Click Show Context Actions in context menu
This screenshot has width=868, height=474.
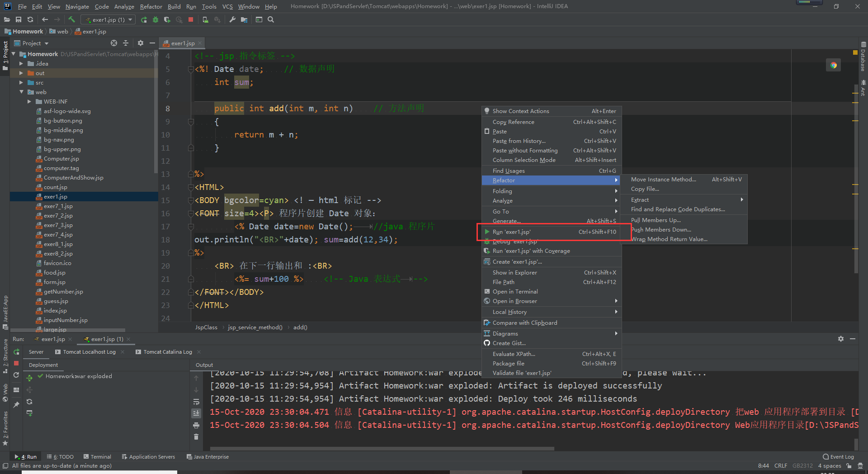[x=552, y=111]
